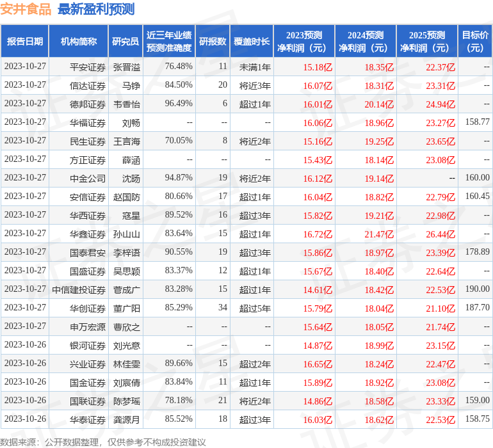Viewport: 493px width, 448px height.
Task: Select 中信建投证券 institution cell
Action: [79, 289]
